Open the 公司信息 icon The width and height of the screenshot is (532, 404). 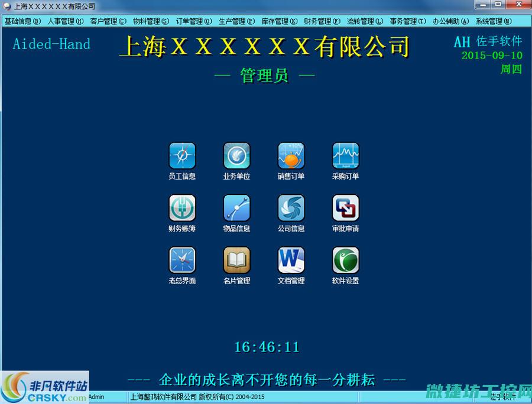click(x=291, y=208)
